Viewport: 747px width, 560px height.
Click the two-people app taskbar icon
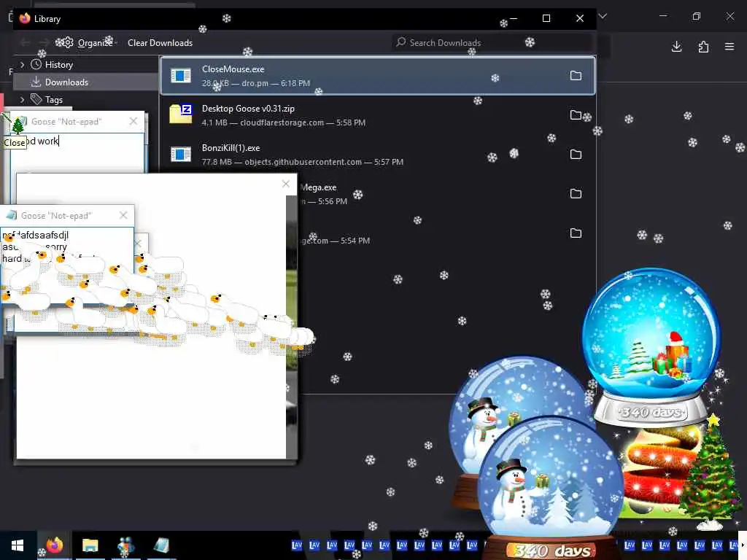[125, 545]
